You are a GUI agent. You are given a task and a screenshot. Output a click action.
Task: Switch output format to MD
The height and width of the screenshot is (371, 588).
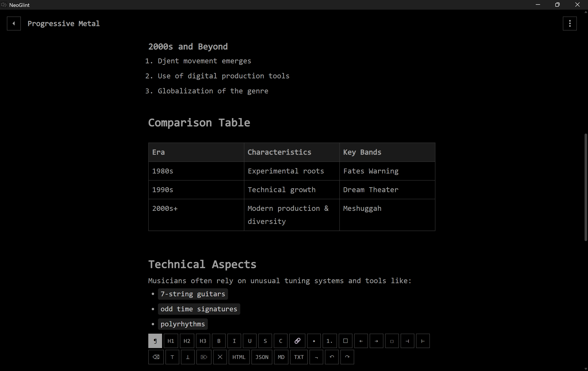click(281, 357)
